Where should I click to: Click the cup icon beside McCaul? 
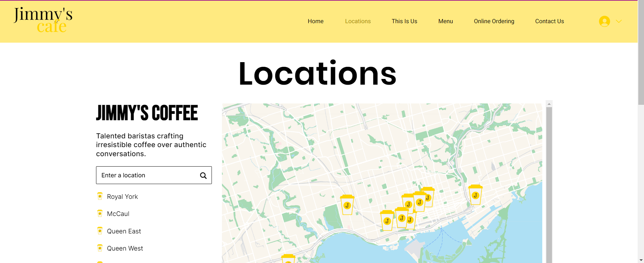coord(100,213)
